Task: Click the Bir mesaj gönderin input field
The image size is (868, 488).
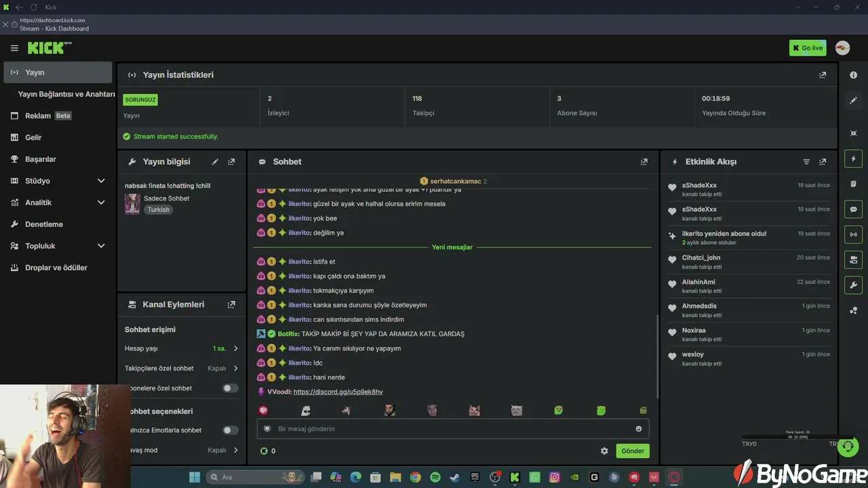Action: click(x=453, y=428)
